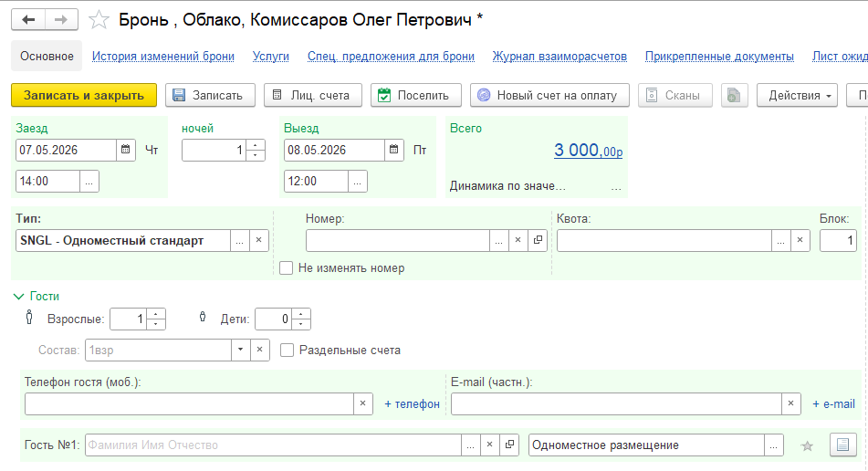Clear the Гость №1 field with X
This screenshot has width=868, height=471.
coord(490,445)
